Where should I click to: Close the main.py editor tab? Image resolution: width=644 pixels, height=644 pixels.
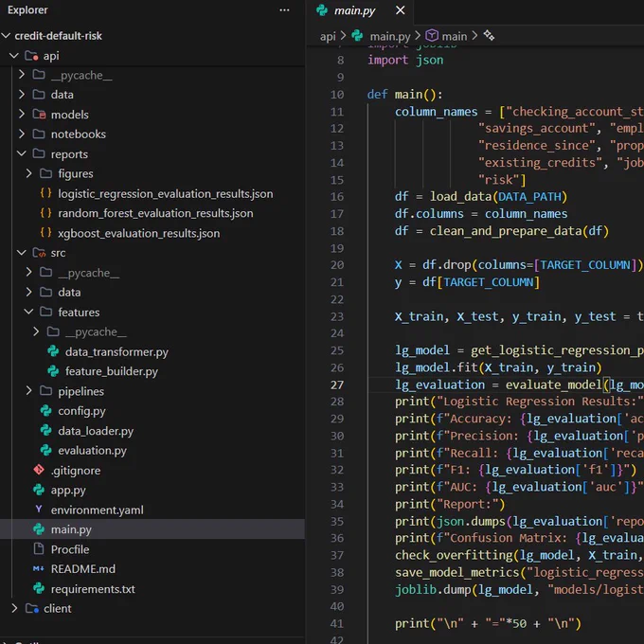400,10
